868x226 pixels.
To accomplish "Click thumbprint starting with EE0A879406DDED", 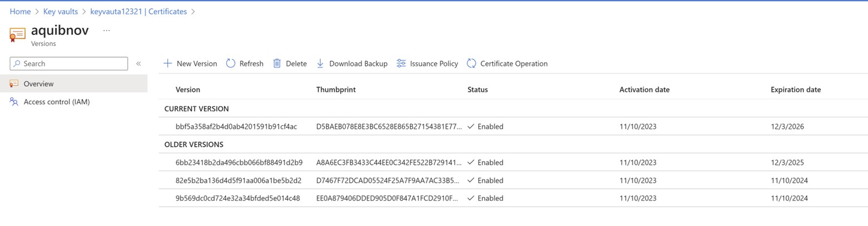I will pos(387,198).
